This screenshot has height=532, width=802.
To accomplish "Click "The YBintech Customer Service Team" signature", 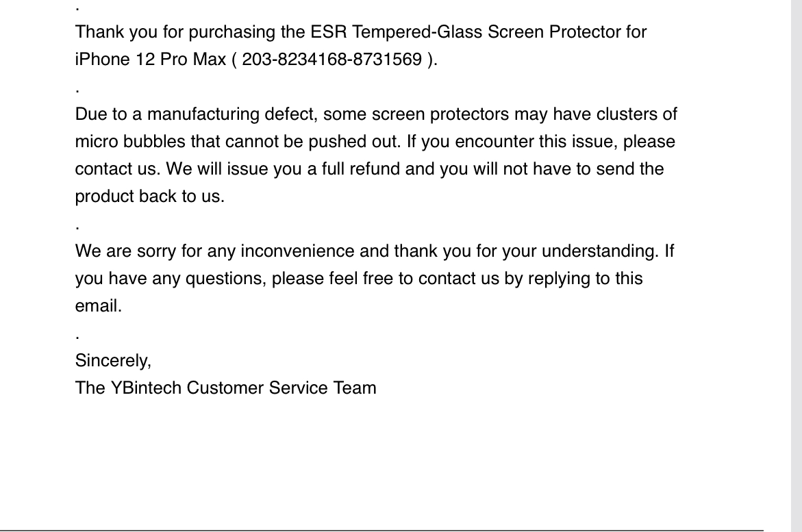I will coord(225,388).
